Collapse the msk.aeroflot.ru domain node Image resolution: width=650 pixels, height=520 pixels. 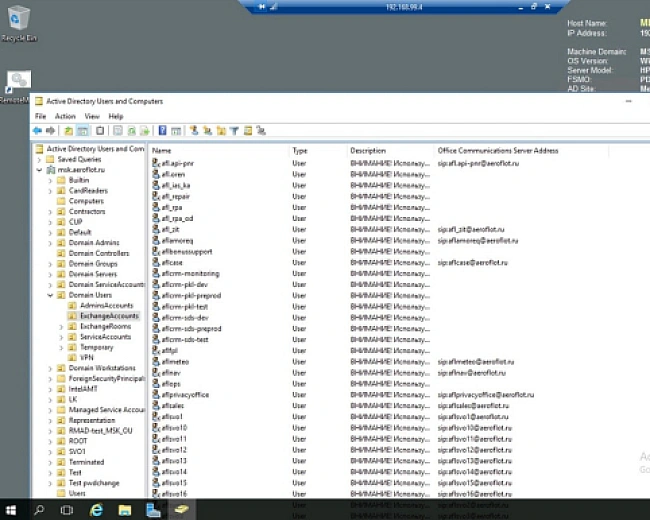pos(39,170)
